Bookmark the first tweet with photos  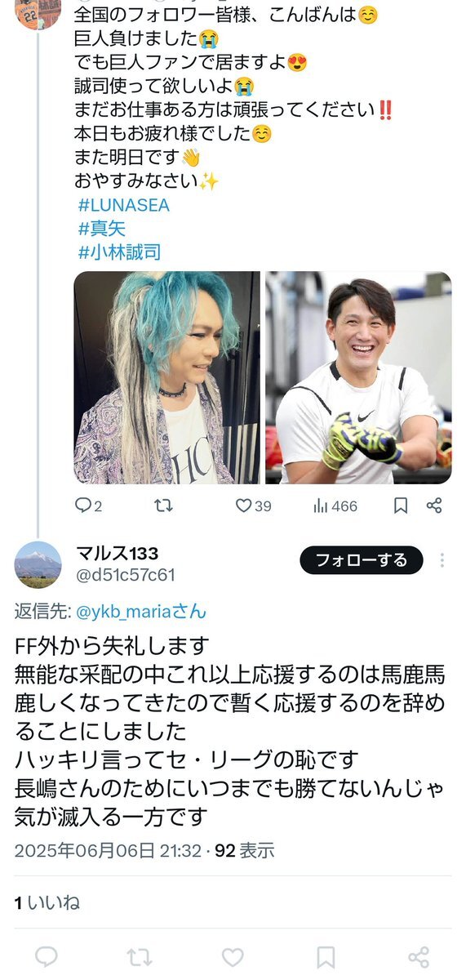pyautogui.click(x=400, y=506)
